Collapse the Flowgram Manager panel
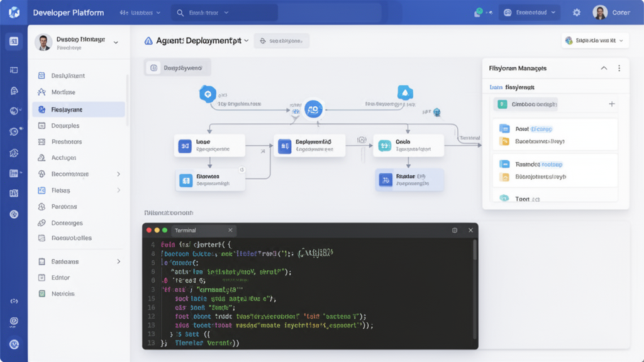This screenshot has height=362, width=644. tap(604, 69)
